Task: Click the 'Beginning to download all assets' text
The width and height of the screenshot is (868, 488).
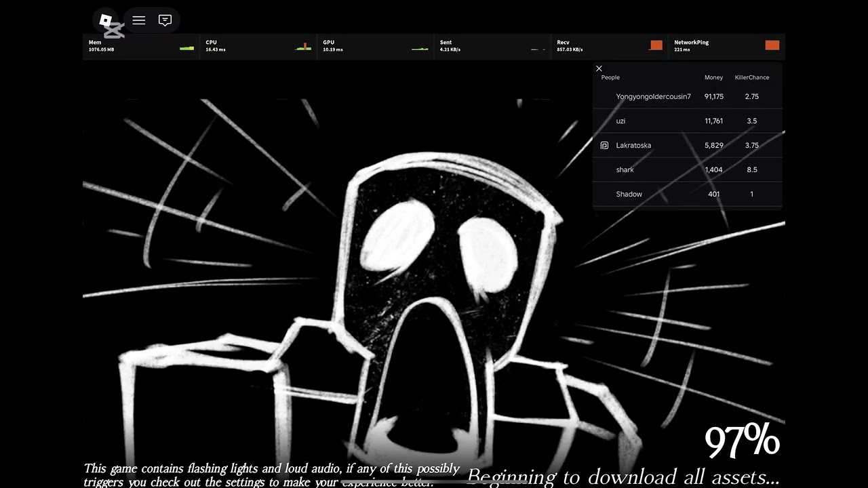Action: (623, 476)
